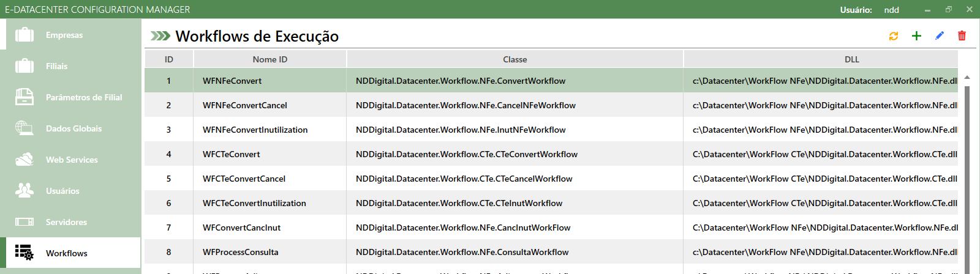The image size is (980, 274).
Task: Select the WFNFeConvertCancel row
Action: pos(245,105)
